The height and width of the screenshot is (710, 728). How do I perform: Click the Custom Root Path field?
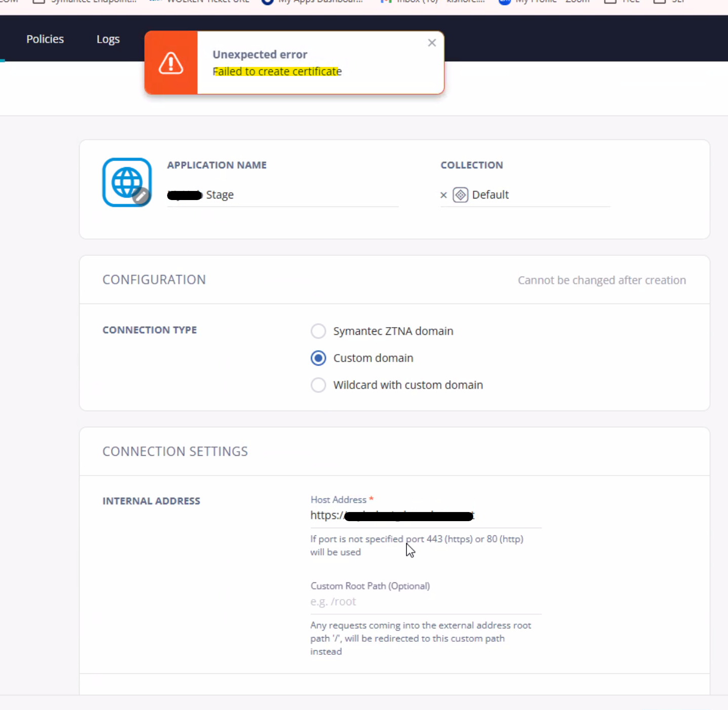click(425, 602)
